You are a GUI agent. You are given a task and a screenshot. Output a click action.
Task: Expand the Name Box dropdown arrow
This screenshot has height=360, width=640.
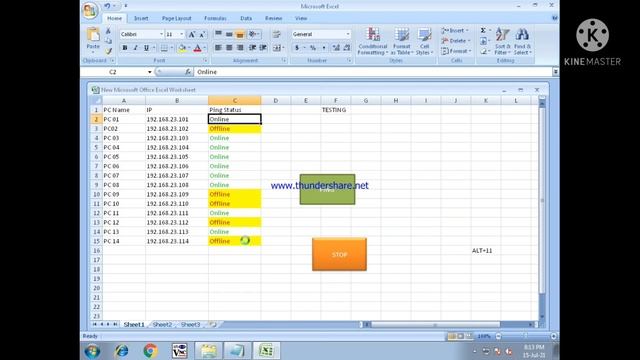[150, 72]
